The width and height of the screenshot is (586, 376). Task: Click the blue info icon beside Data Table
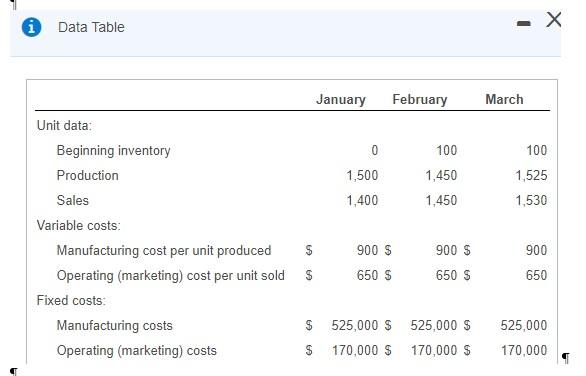pos(31,27)
